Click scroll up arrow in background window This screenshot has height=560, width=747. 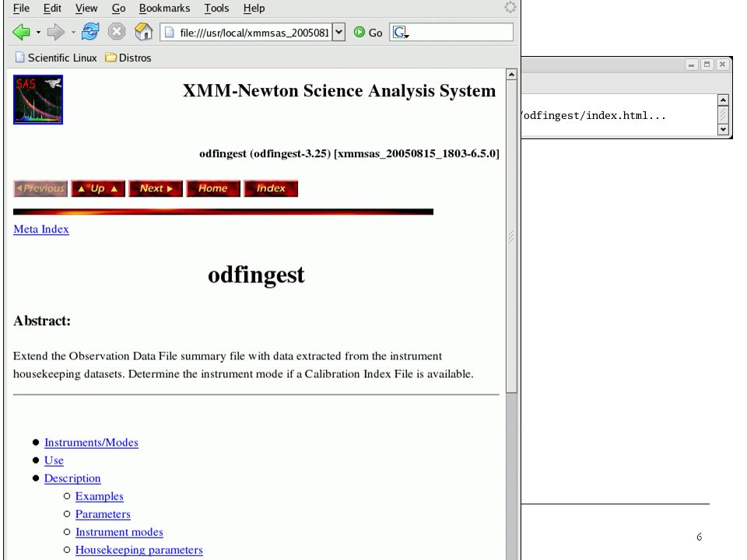[723, 100]
